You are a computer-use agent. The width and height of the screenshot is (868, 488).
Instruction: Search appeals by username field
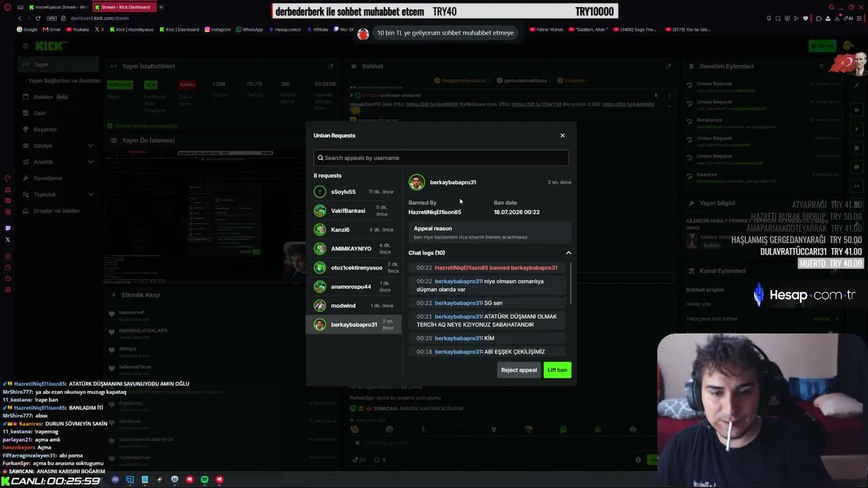tap(441, 158)
